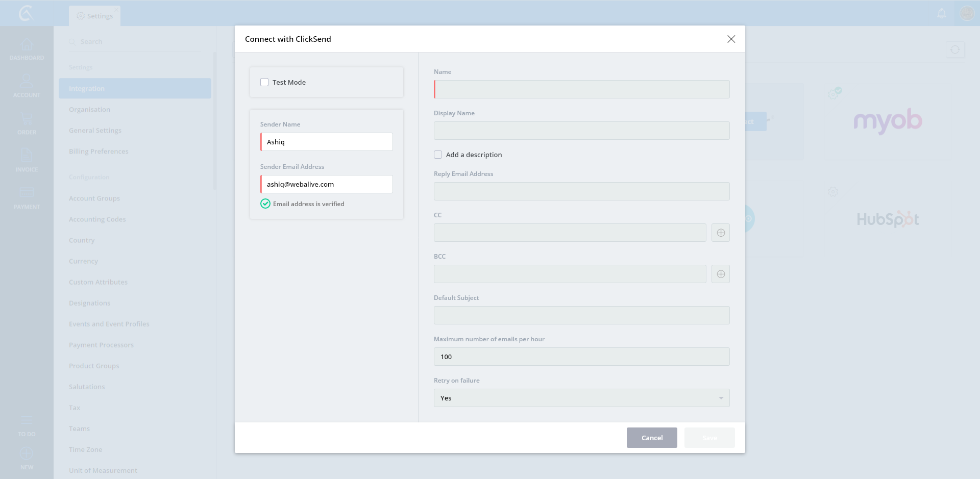Focus the Sender Email Address field

pyautogui.click(x=327, y=184)
